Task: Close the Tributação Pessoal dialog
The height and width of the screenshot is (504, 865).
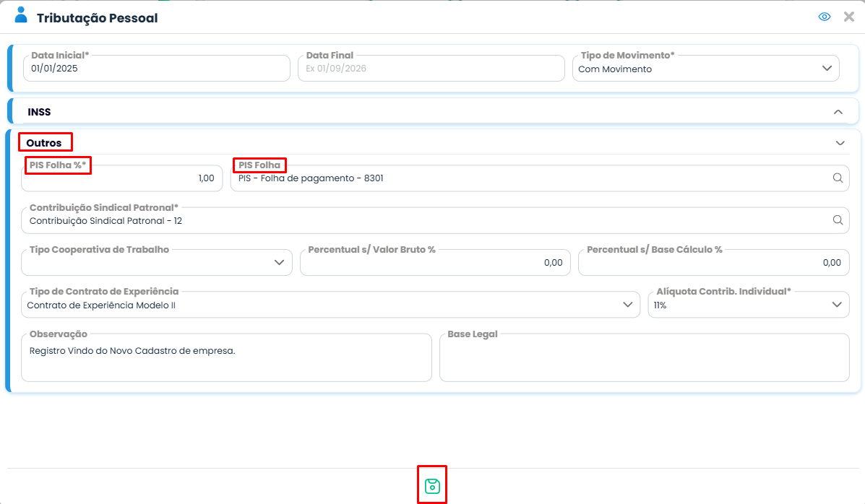Action: pos(849,17)
